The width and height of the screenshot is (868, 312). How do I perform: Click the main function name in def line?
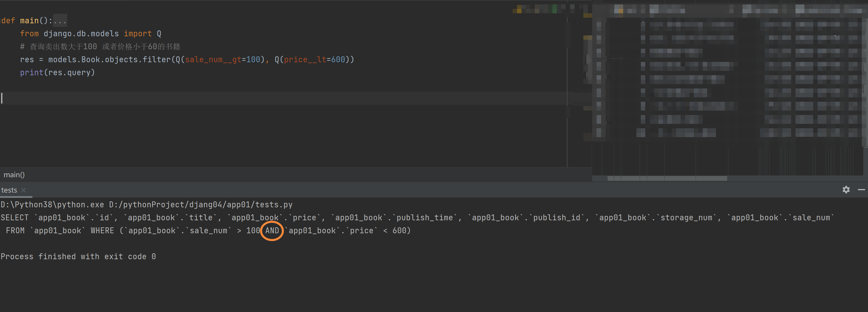click(29, 21)
